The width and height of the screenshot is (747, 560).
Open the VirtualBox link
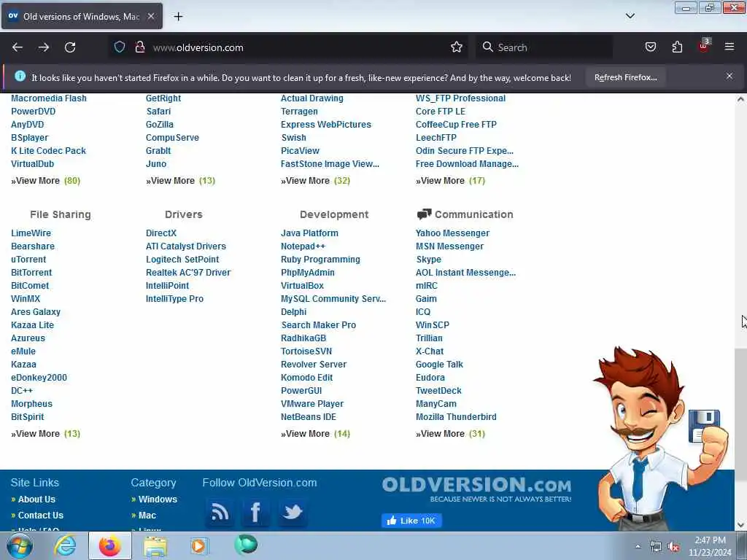click(302, 286)
